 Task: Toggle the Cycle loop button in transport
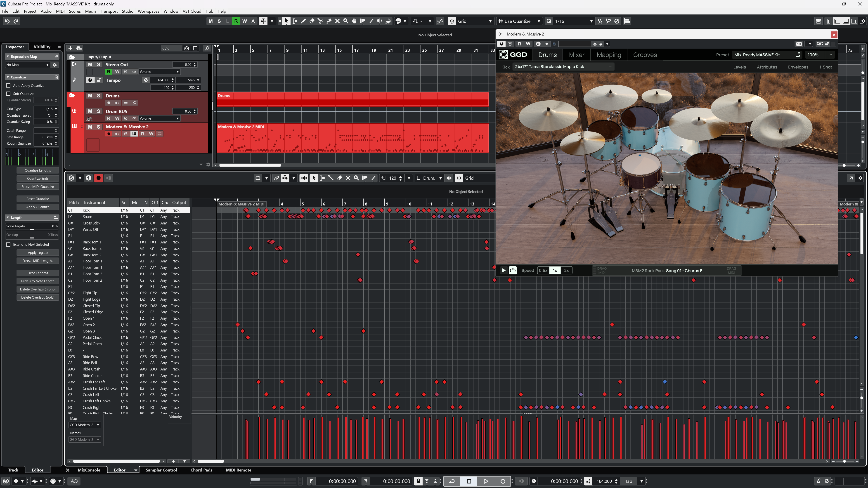(x=452, y=481)
